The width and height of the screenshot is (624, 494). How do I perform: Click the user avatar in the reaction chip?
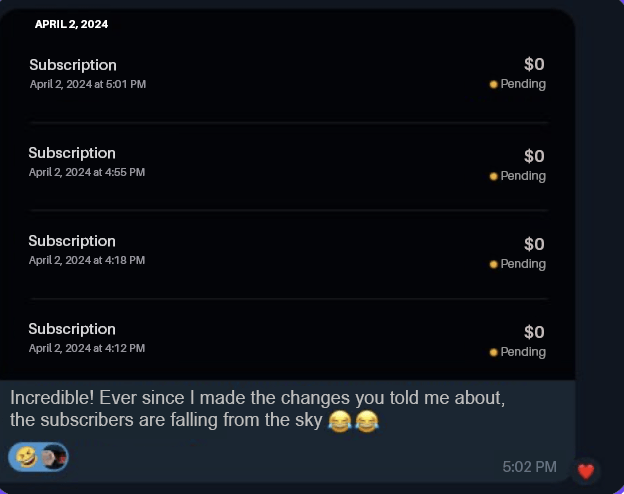(x=54, y=457)
